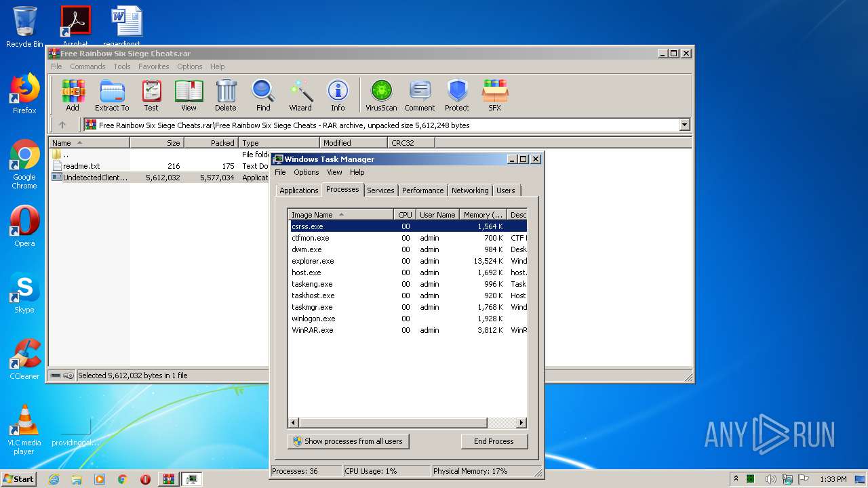Image resolution: width=868 pixels, height=488 pixels.
Task: Select host.exe process row
Action: [x=408, y=272]
